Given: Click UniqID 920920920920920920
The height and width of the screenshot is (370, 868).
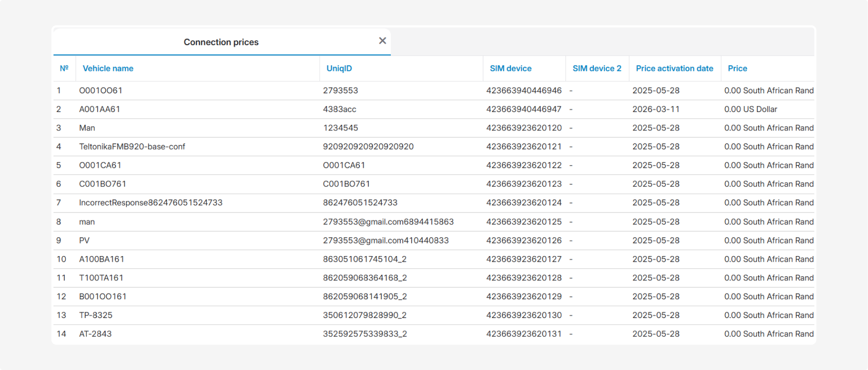Looking at the screenshot, I should click(x=368, y=147).
